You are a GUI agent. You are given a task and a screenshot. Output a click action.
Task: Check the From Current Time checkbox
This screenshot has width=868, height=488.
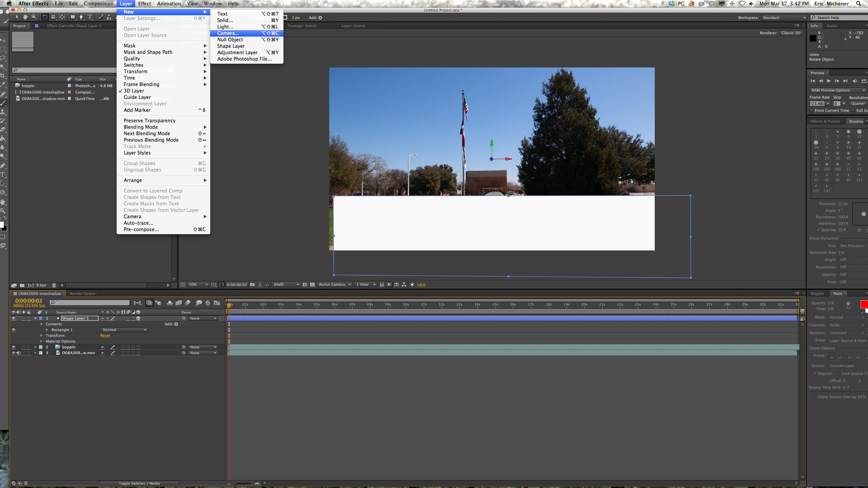click(811, 110)
